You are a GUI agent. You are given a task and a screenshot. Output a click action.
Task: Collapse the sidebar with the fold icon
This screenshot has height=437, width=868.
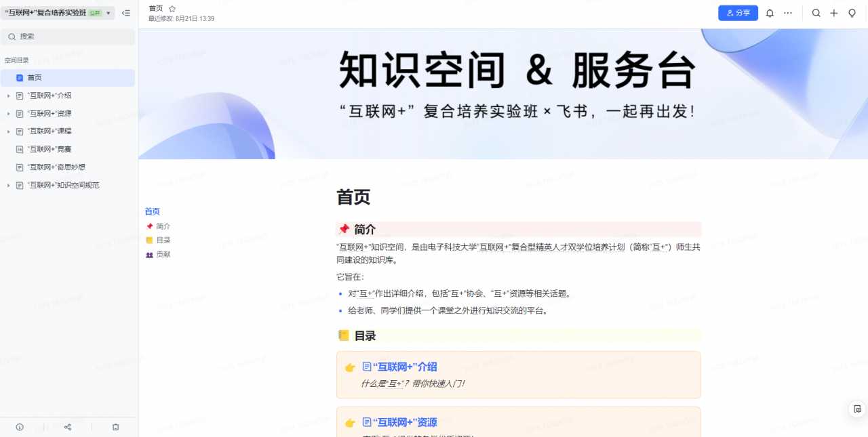pyautogui.click(x=126, y=13)
